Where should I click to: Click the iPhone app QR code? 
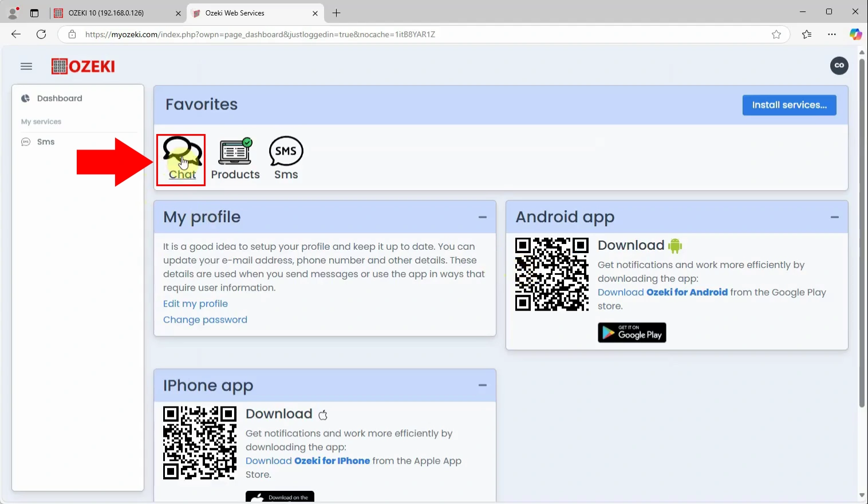(x=200, y=443)
